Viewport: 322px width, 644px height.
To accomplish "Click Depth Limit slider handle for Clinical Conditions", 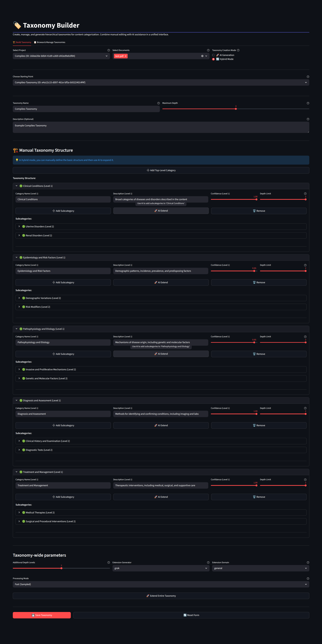I will [x=305, y=199].
